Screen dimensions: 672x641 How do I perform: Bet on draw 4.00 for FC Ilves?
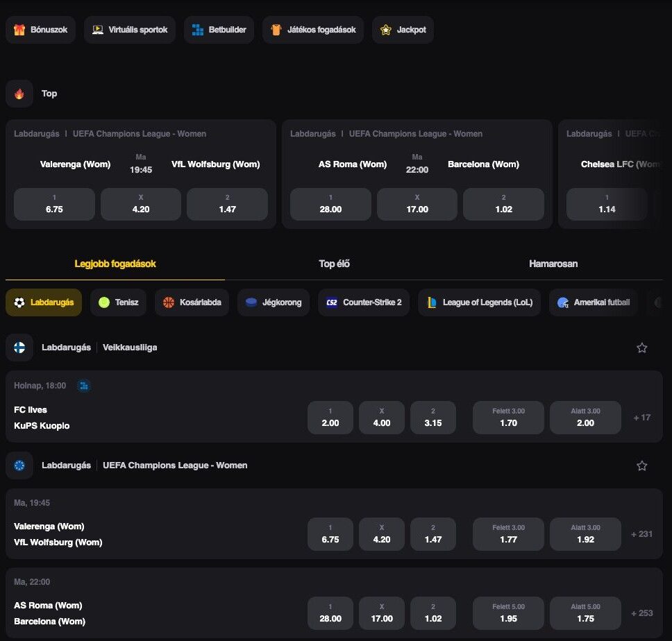[381, 418]
